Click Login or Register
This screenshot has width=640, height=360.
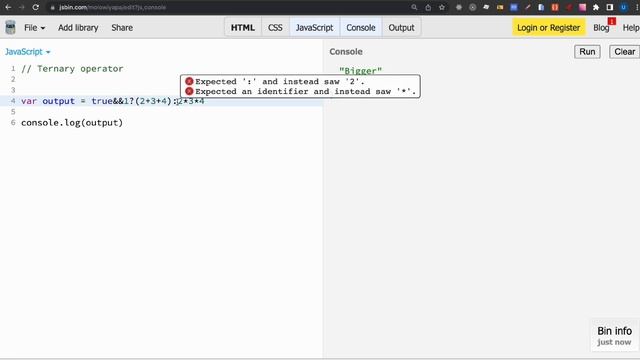coord(549,28)
